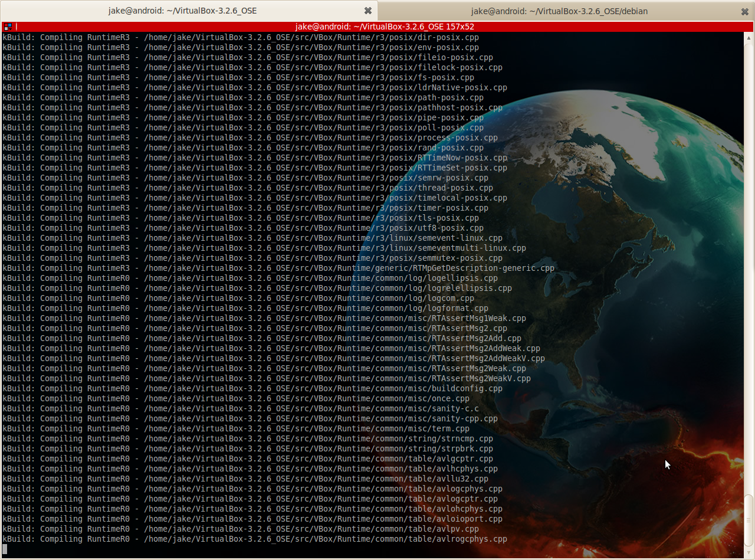The height and width of the screenshot is (560, 755).
Task: Click the line compiling avlogcphys.cpp
Action: [x=252, y=489]
